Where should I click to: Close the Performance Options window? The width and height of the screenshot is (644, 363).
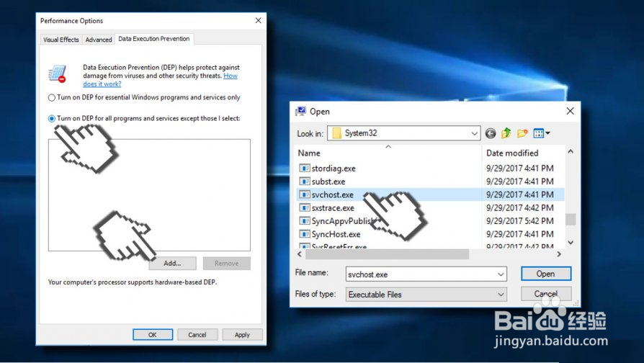click(258, 21)
